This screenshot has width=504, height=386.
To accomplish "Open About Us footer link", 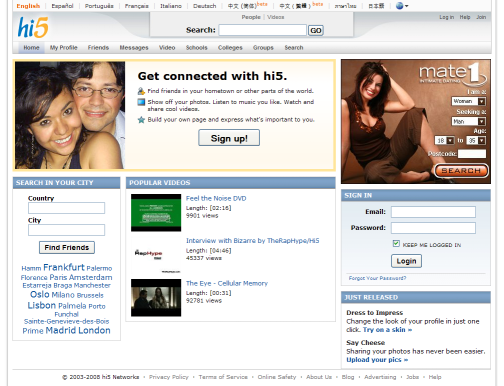I will (x=319, y=377).
